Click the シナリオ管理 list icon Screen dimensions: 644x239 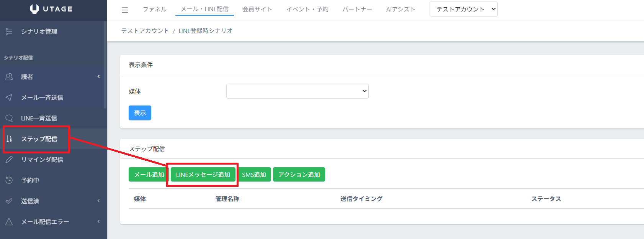(x=9, y=31)
